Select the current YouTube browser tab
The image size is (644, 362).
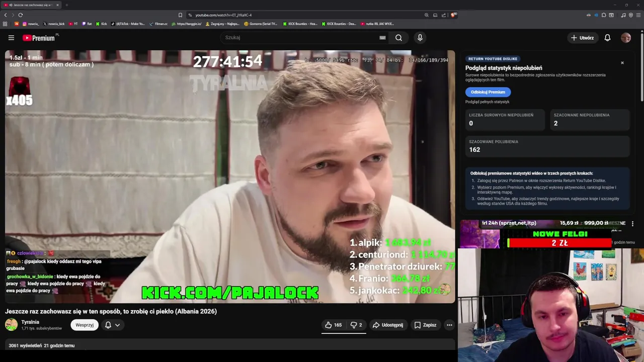[x=31, y=5]
